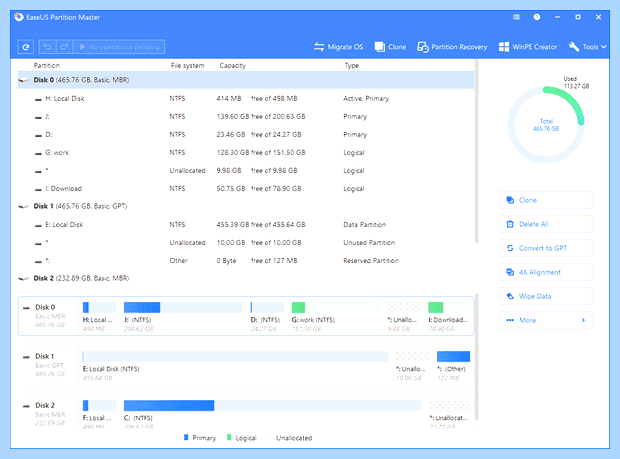Open WinPE Creator

click(x=528, y=47)
